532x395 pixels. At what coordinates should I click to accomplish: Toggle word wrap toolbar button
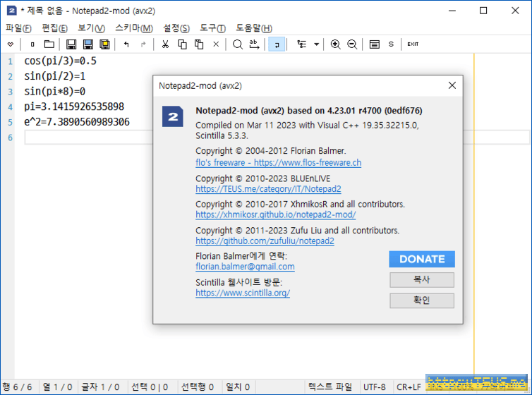coord(277,44)
